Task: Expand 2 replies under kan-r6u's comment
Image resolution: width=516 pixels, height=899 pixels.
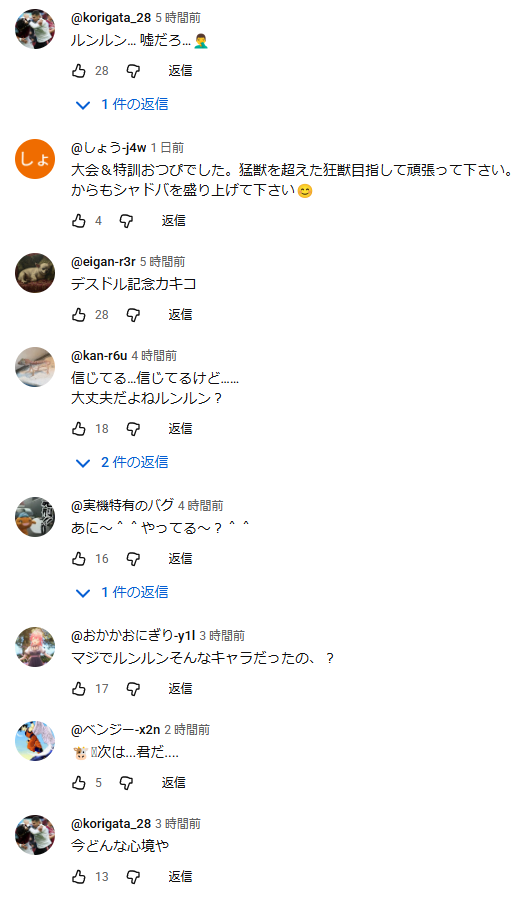Action: point(122,462)
